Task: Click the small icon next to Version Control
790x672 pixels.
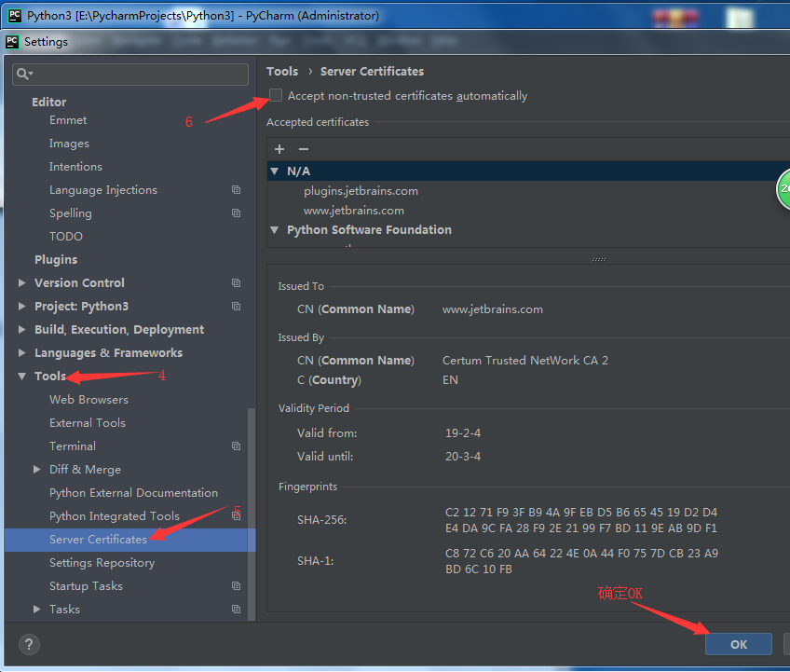Action: point(236,282)
